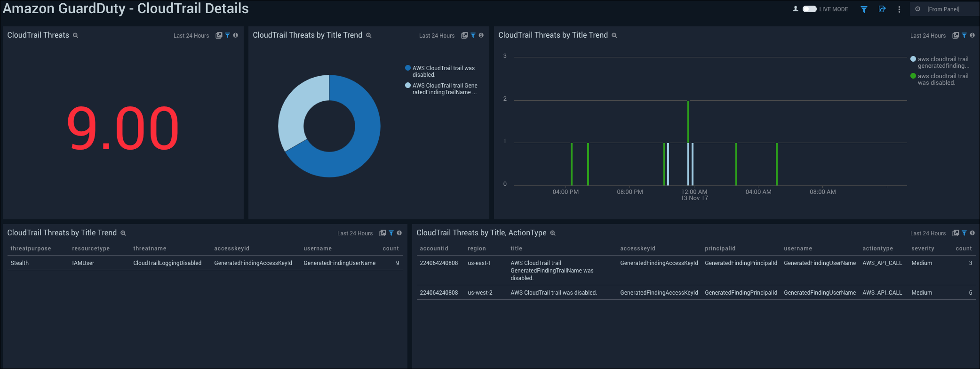This screenshot has height=369, width=980.
Task: Show info for Title, ActionType panel
Action: [x=972, y=233]
